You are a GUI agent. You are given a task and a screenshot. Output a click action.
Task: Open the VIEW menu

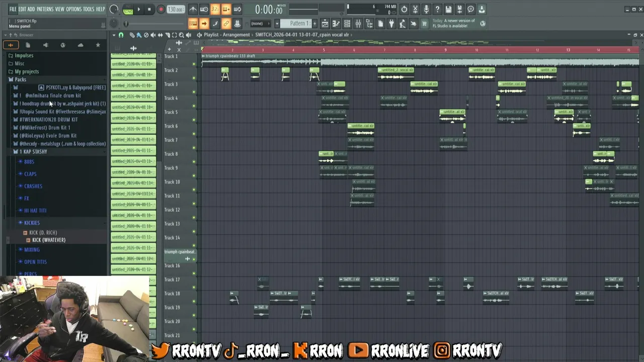click(60, 9)
